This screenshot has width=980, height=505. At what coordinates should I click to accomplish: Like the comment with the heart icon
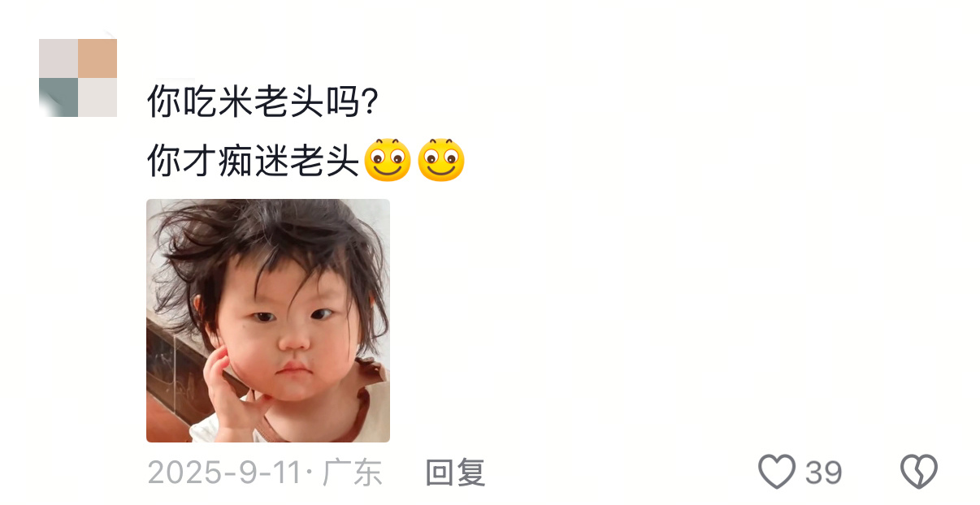coord(776,472)
